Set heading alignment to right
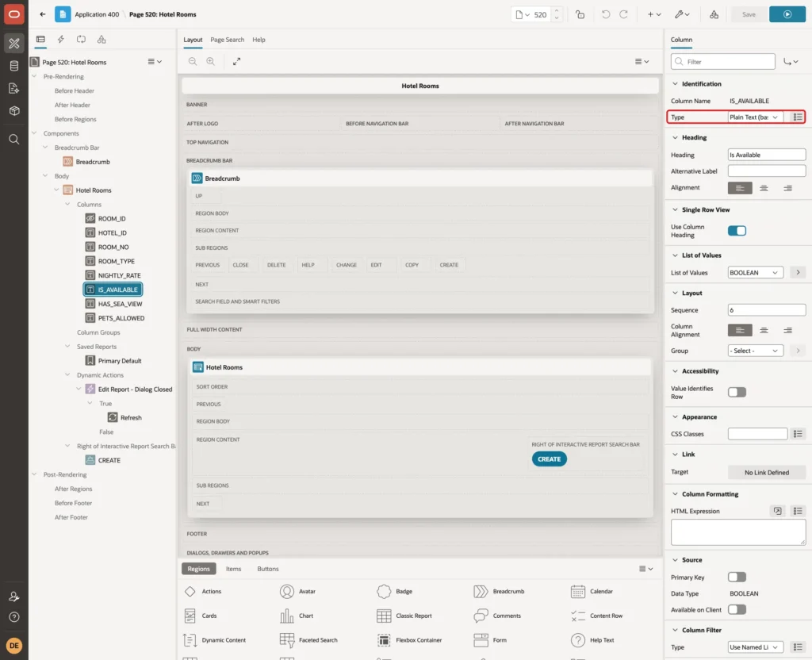 point(787,188)
